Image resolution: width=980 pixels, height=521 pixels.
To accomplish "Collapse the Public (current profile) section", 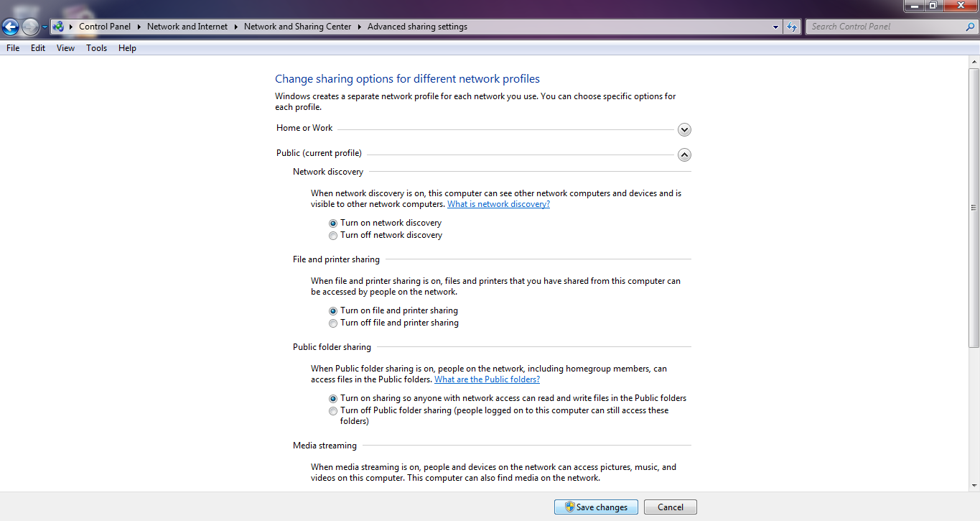I will tap(683, 155).
